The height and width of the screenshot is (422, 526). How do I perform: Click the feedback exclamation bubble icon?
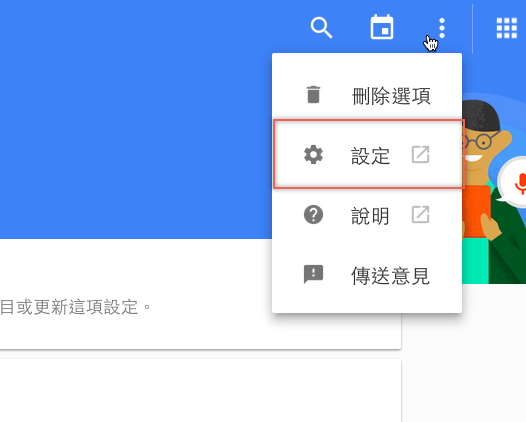click(313, 274)
